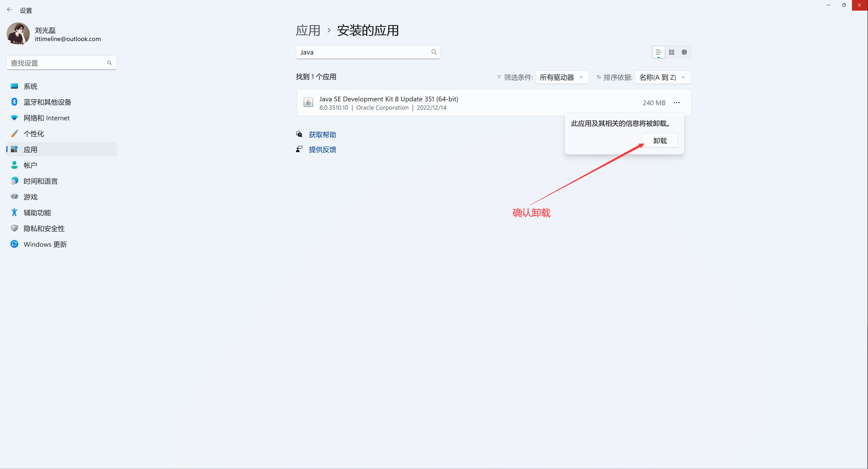868x469 pixels.
Task: Click the magnifier icon in settings search
Action: coord(109,63)
